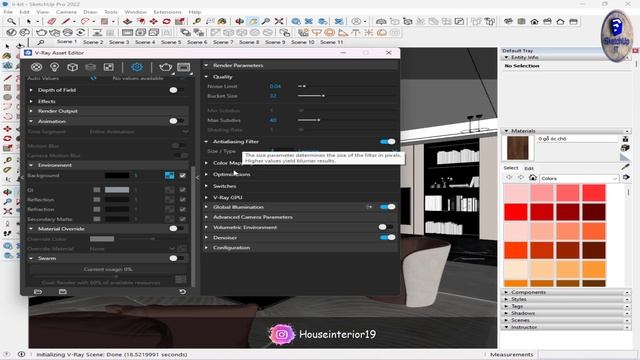
Task: Toggle the Material Override switch
Action: (176, 229)
